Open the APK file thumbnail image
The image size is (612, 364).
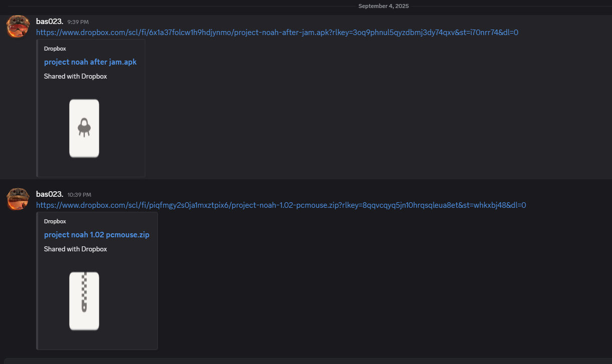tap(84, 128)
